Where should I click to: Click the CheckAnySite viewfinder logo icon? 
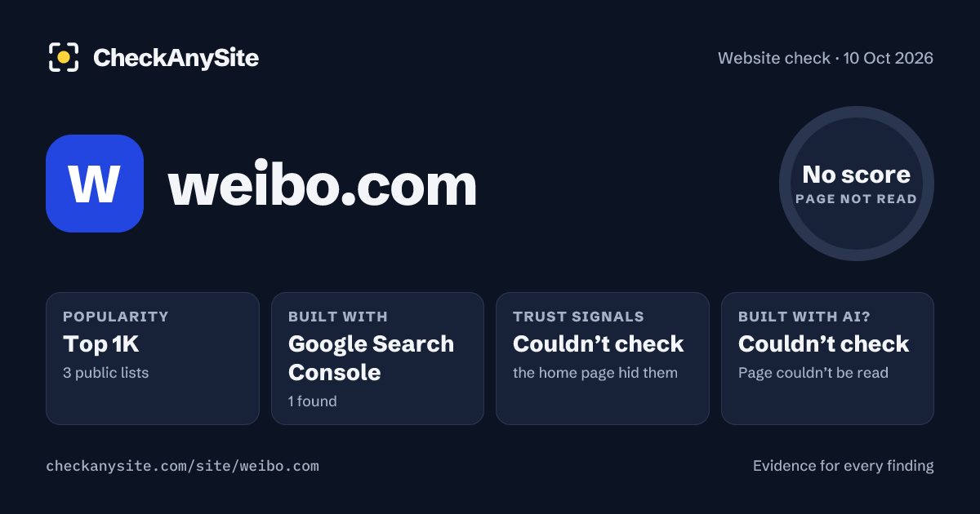64,57
